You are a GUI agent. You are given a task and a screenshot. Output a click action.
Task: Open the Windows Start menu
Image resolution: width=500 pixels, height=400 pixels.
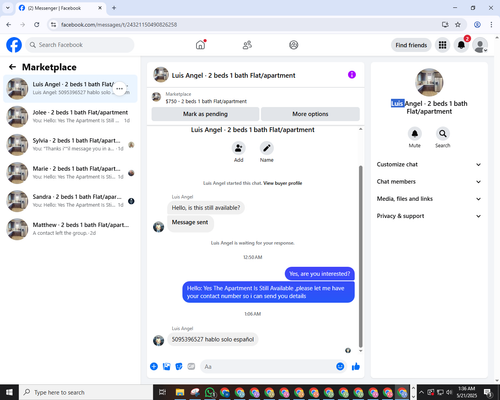pyautogui.click(x=9, y=392)
